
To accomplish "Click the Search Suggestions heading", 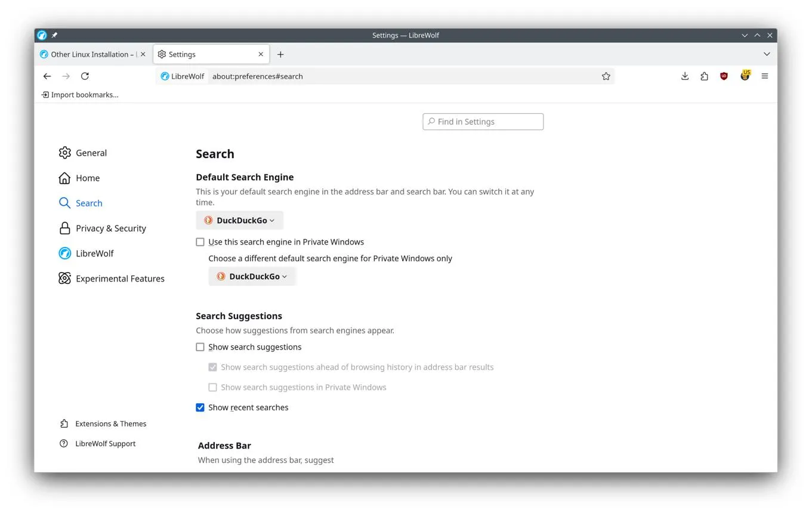I will pyautogui.click(x=239, y=316).
